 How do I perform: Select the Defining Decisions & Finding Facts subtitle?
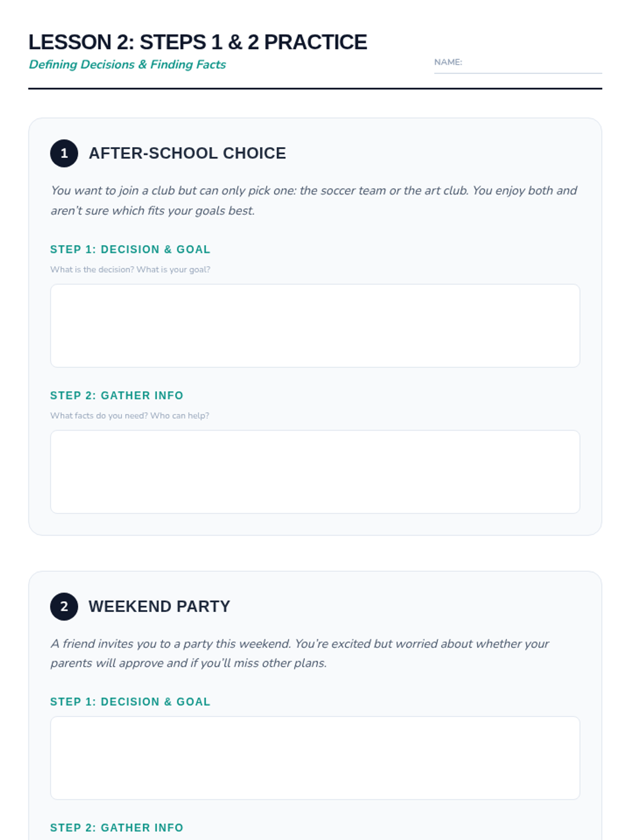point(127,65)
